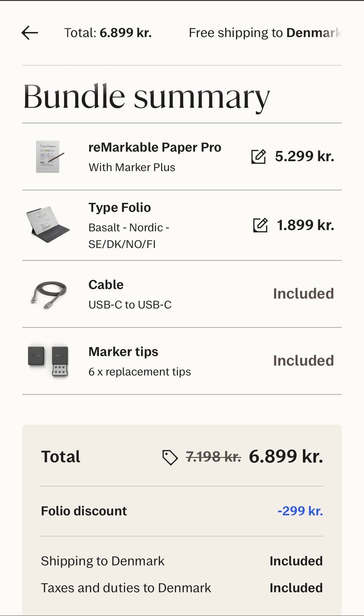Tap the discount tag icon beside Total
Viewport: 364px width, 616px height.
point(170,457)
